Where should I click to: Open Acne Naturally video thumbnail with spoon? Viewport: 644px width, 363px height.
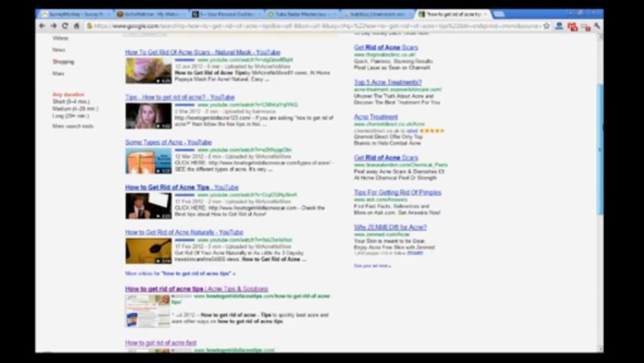149,251
